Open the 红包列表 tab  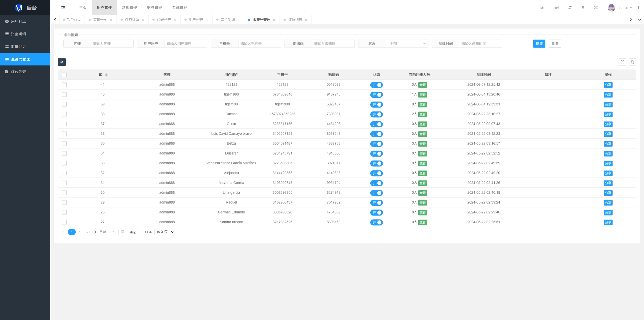pyautogui.click(x=295, y=20)
